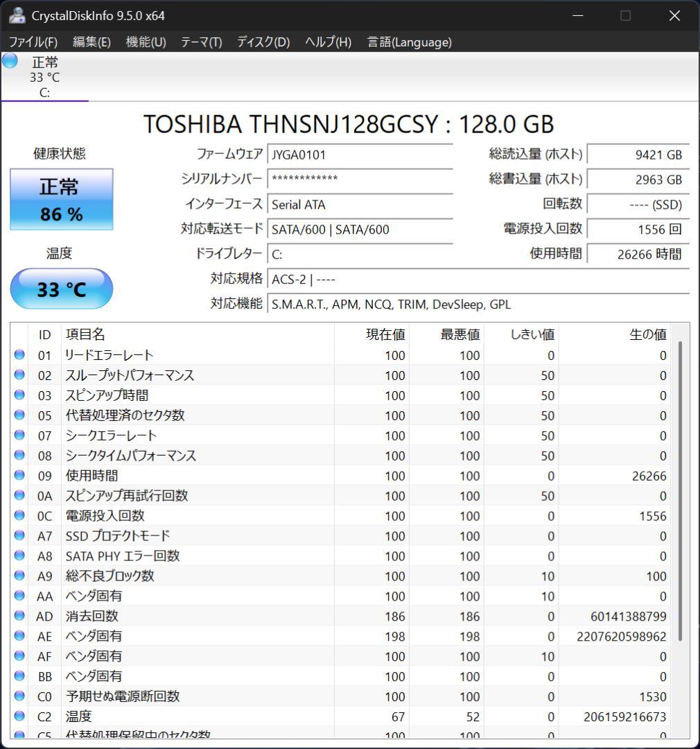Click status dot of row AD 消去回数

point(19,615)
